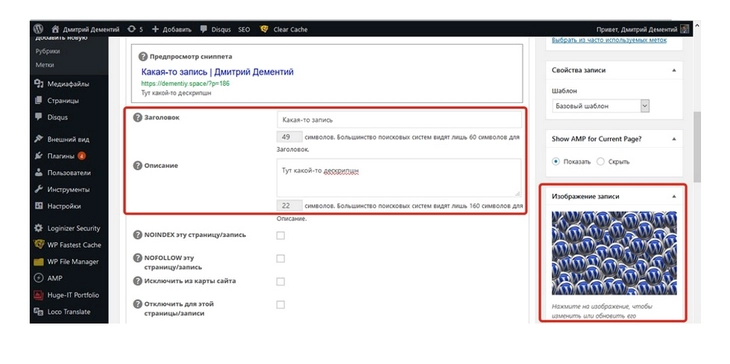Open WP Fastest Cache in the sidebar

point(68,245)
